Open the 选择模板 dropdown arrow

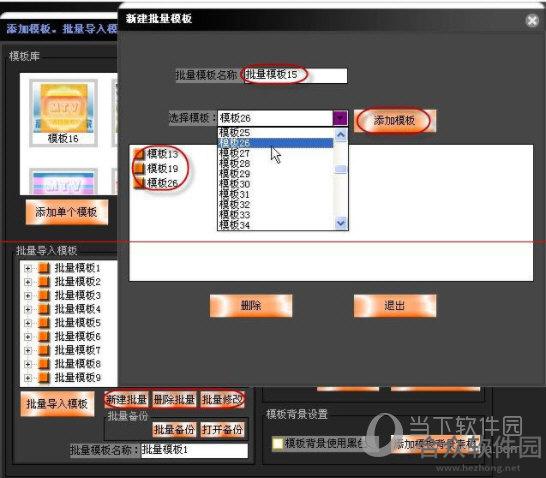(x=340, y=118)
